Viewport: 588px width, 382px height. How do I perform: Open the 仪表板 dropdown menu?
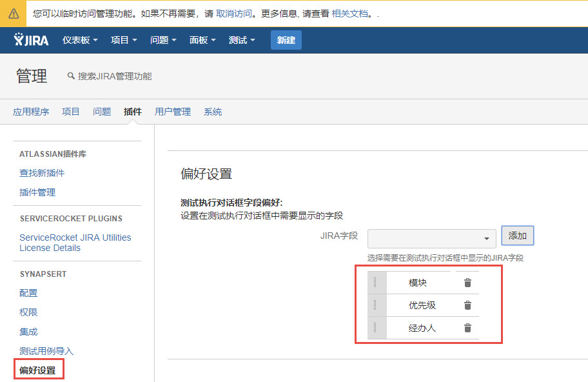click(80, 40)
